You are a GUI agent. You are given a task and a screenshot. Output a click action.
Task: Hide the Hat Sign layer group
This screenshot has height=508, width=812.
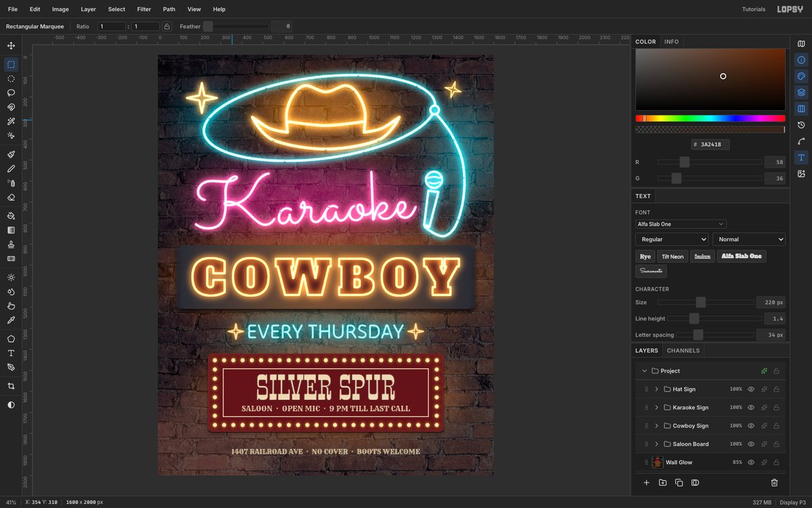point(750,389)
